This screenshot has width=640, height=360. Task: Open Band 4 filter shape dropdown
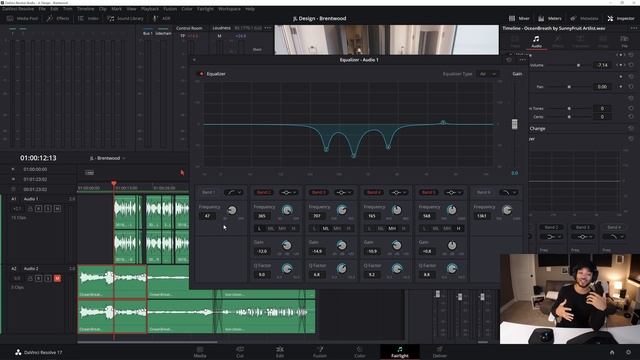[399, 192]
